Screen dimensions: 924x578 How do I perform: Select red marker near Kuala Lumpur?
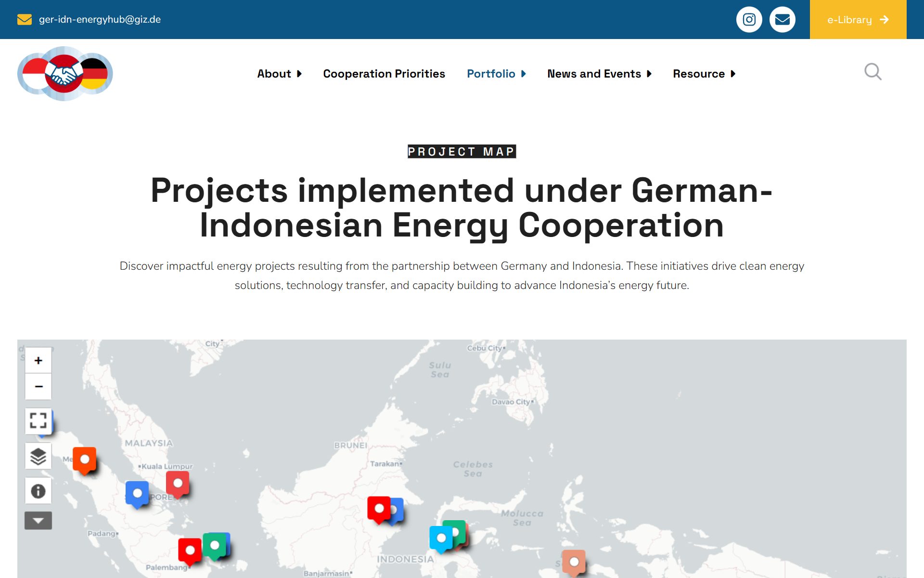coord(178,484)
